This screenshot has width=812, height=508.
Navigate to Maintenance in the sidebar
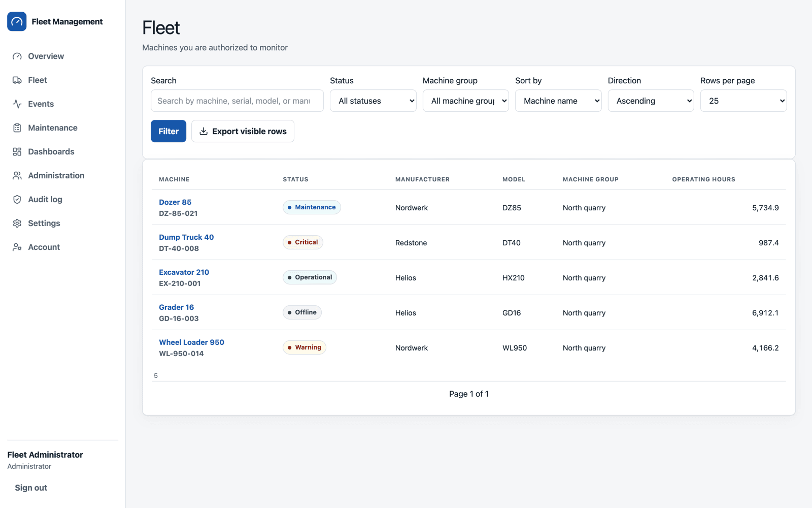tap(63, 128)
